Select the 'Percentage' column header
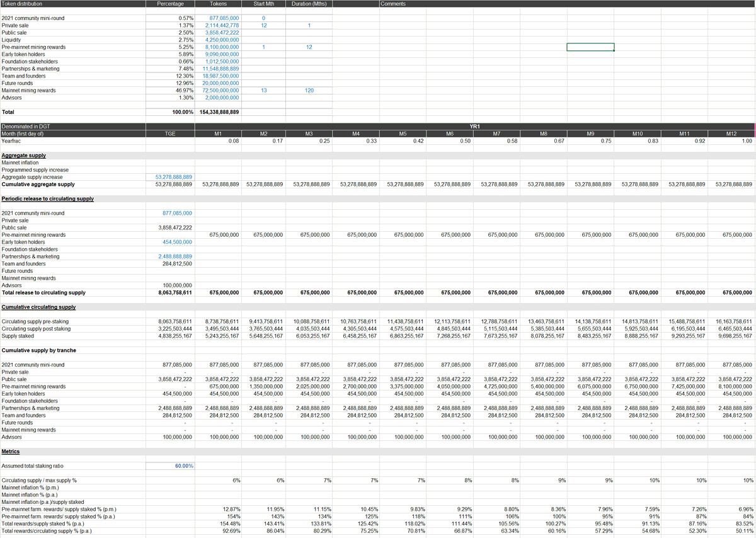Screen dimensions: 756x538 click(170, 4)
